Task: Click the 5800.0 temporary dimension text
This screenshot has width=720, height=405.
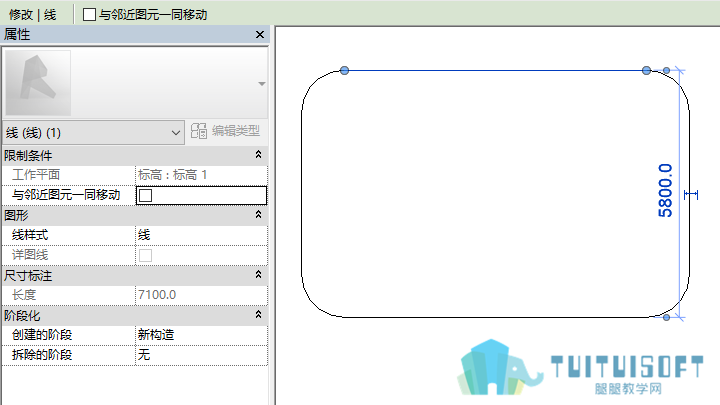Action: [665, 190]
